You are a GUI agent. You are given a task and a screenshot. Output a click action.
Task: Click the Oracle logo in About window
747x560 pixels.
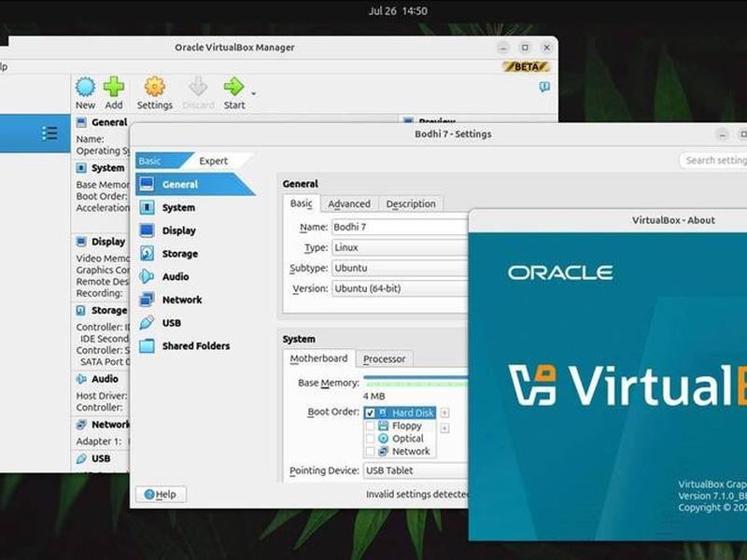(x=560, y=273)
